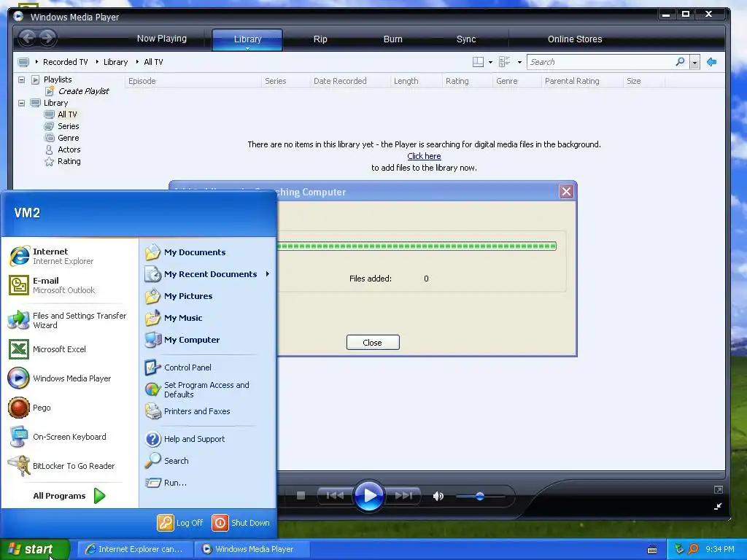Click in the library Search field

600,62
